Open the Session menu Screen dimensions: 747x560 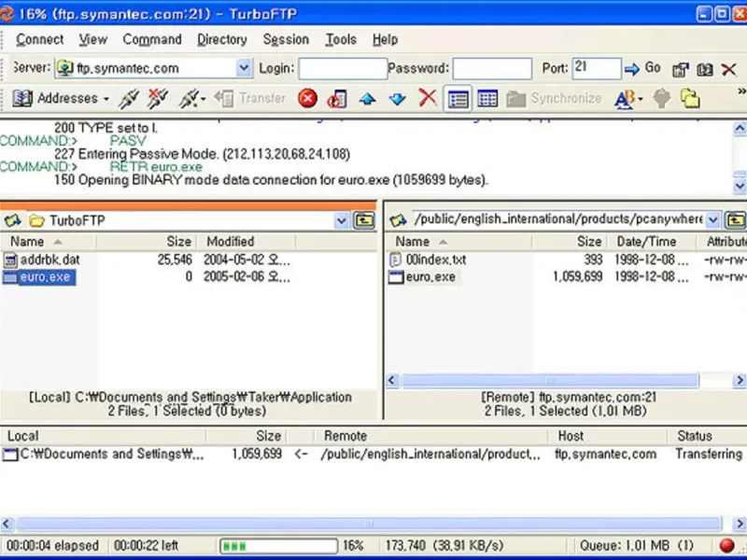tap(286, 39)
